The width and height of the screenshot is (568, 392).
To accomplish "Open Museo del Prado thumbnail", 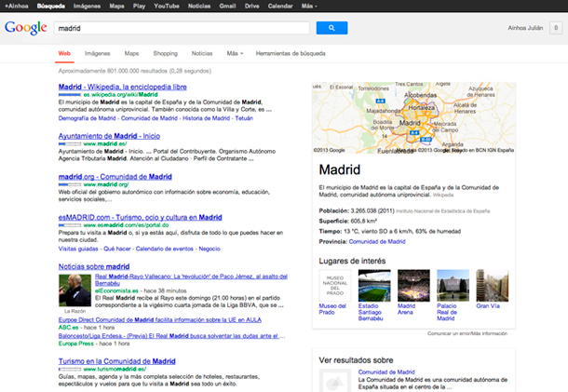I will point(332,285).
